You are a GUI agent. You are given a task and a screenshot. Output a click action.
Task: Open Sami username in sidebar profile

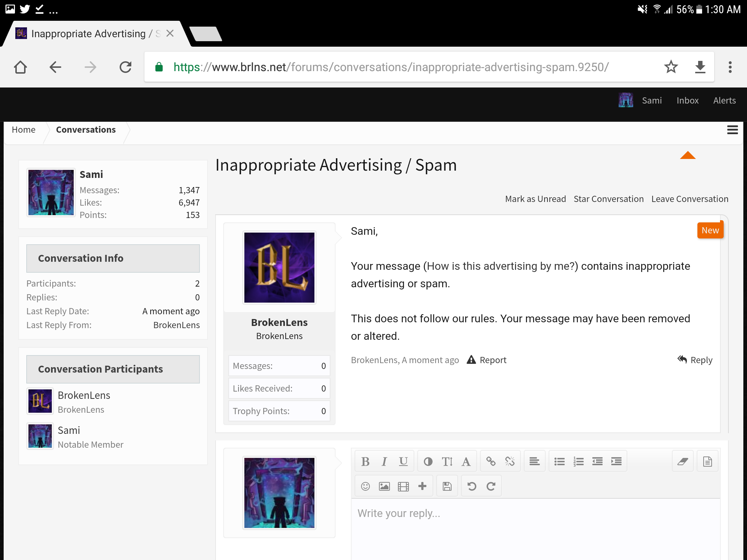91,175
